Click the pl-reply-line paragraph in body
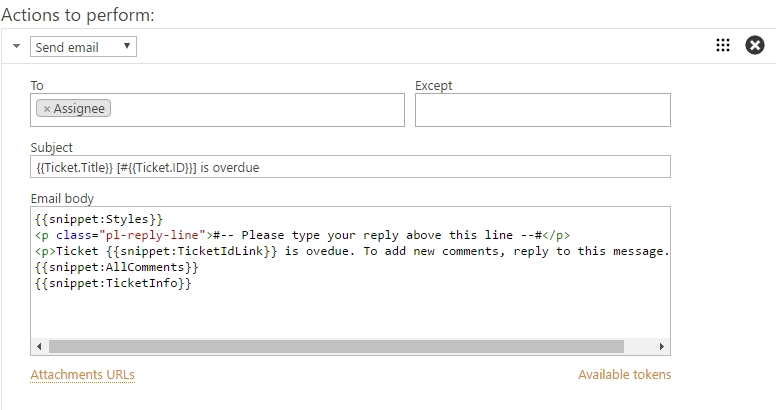The width and height of the screenshot is (776, 410). click(302, 235)
